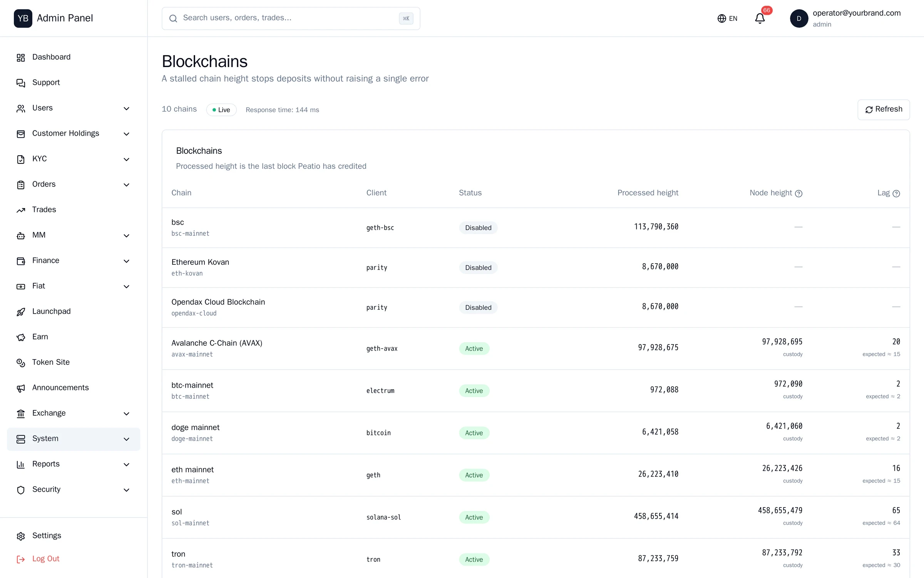
Task: Focus the search users, orders, trades field
Action: 291,18
